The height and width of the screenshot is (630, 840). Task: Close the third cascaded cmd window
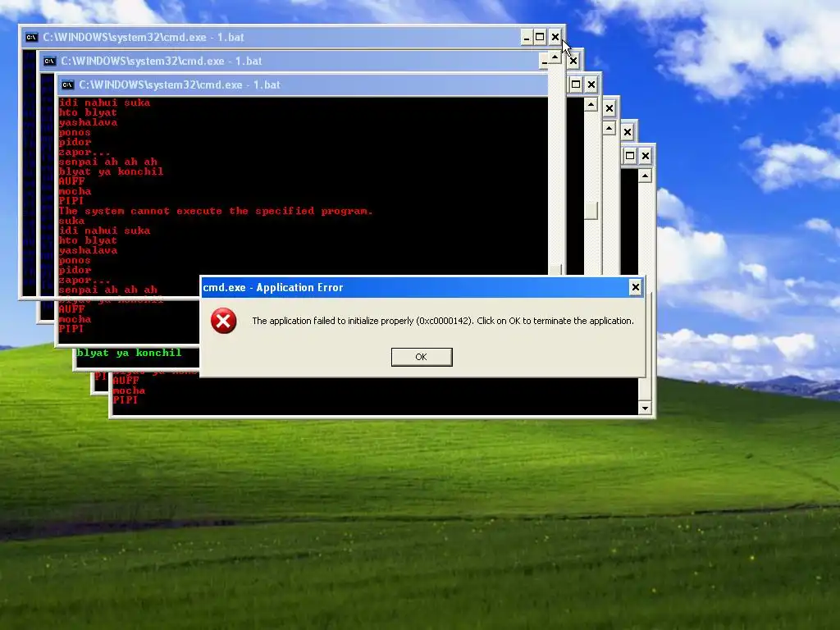click(591, 84)
